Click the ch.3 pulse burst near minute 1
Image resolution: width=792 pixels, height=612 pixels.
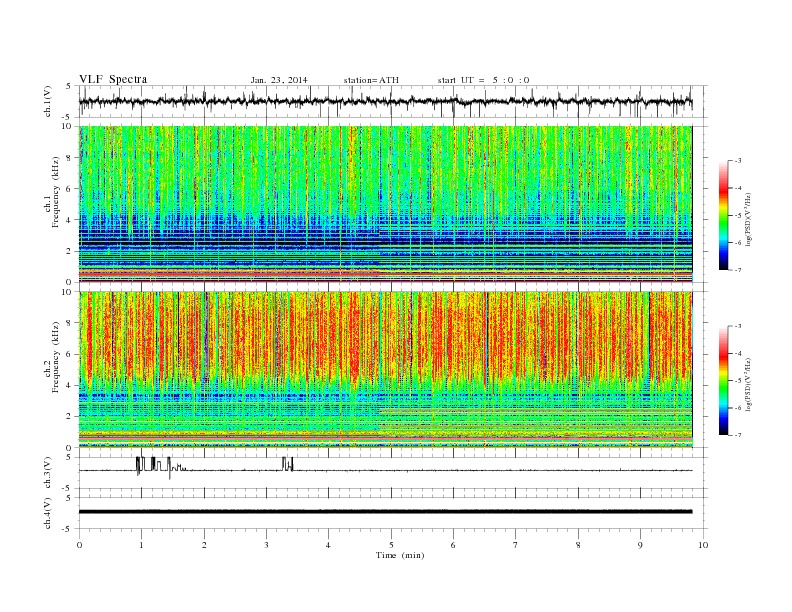coord(161,466)
